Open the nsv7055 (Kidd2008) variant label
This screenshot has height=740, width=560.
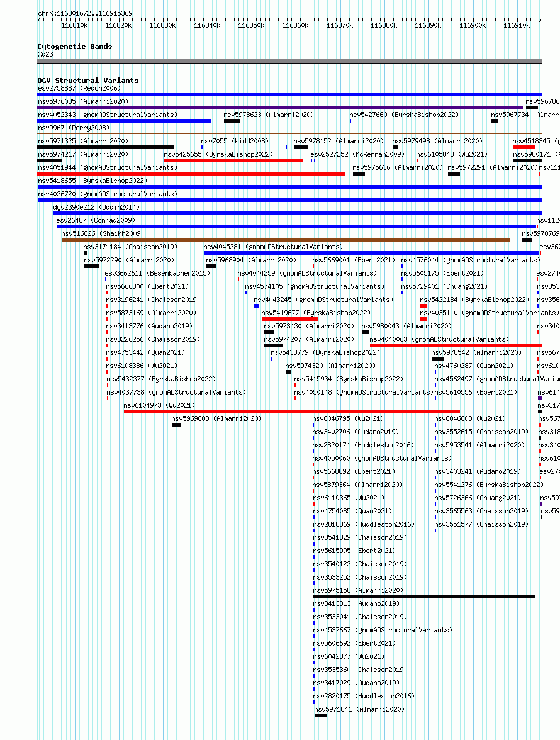tap(235, 141)
